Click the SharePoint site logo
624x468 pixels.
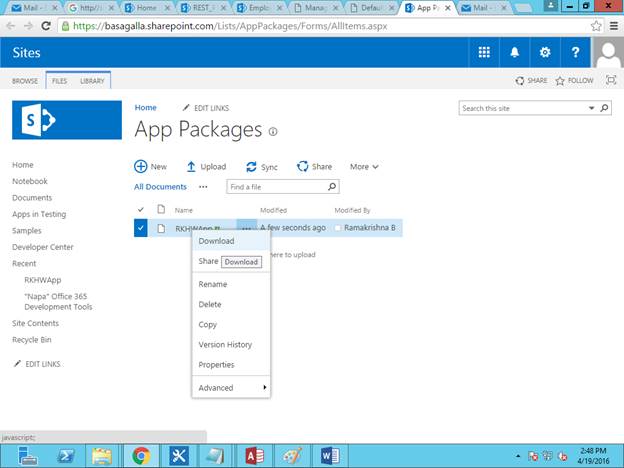(x=67, y=120)
